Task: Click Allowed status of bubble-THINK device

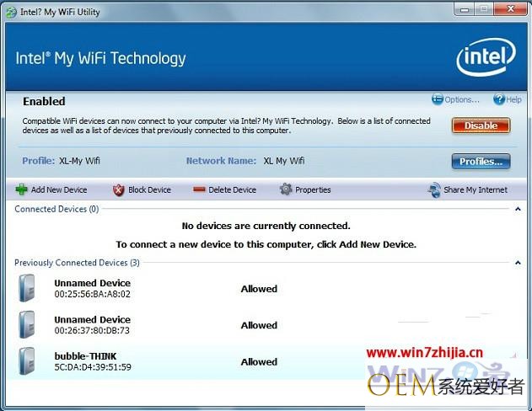Action: (259, 362)
